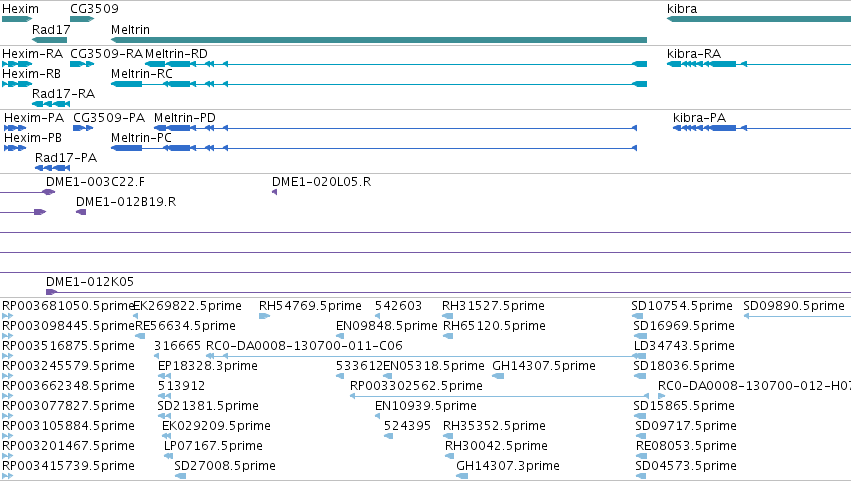Select the Hexim-PA protein label
Viewport: 851px width, 481px height.
34,118
